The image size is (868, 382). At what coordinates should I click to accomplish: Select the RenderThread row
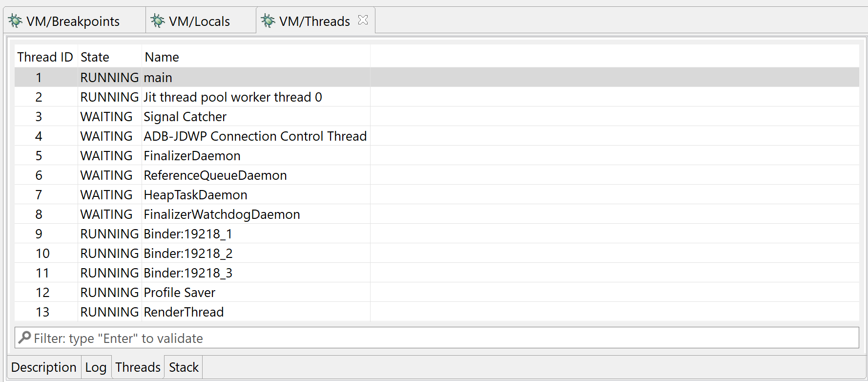point(437,312)
